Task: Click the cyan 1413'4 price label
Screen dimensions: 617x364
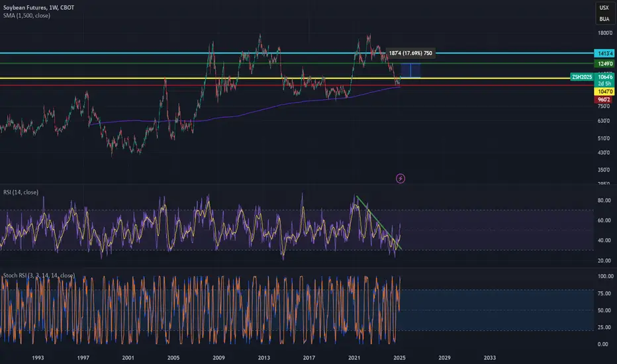Action: click(604, 53)
